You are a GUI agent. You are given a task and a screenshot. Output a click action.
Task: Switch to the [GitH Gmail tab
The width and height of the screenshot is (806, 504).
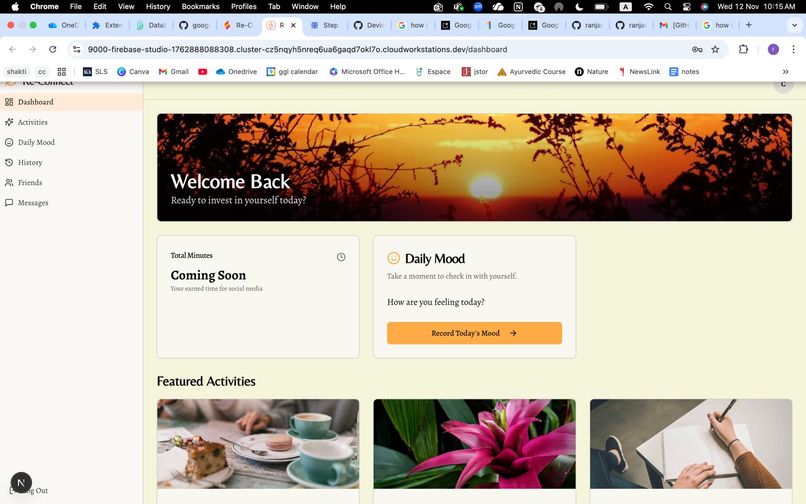(x=675, y=25)
